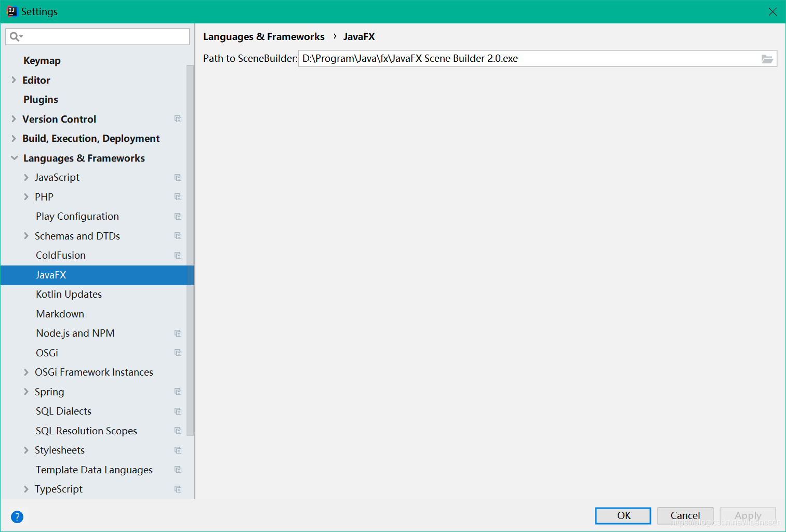The image size is (786, 532).
Task: Select Play Configuration in the tree
Action: tap(77, 217)
